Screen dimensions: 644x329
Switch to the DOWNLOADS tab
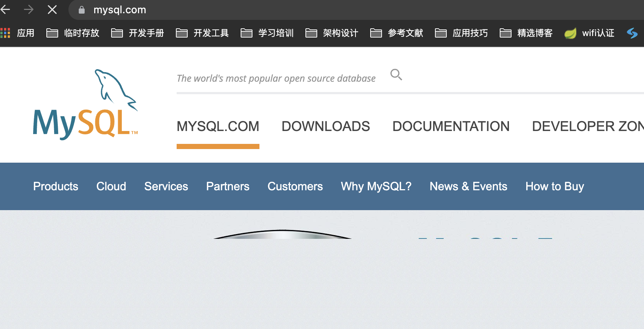(x=326, y=127)
